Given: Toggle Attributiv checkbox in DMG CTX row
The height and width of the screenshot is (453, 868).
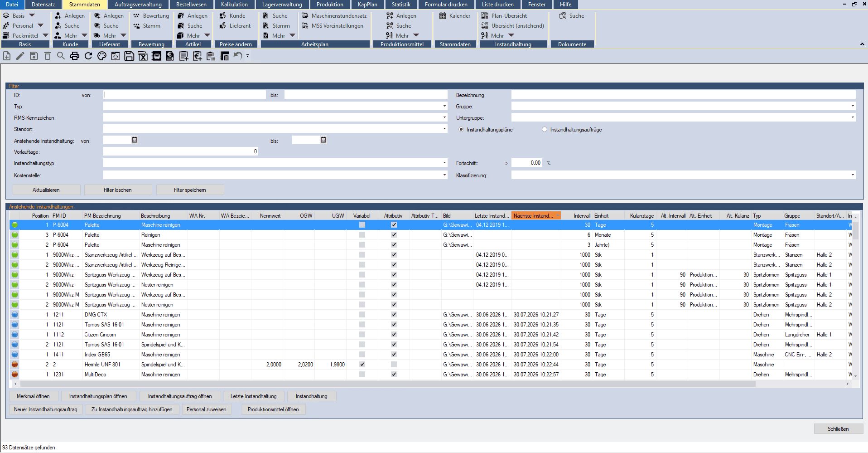Looking at the screenshot, I should tap(394, 315).
